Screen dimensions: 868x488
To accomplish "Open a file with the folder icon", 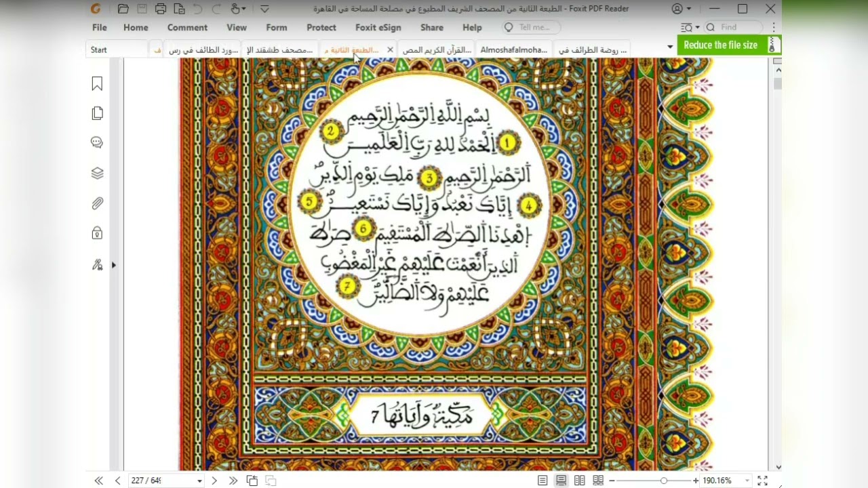I will (x=123, y=9).
